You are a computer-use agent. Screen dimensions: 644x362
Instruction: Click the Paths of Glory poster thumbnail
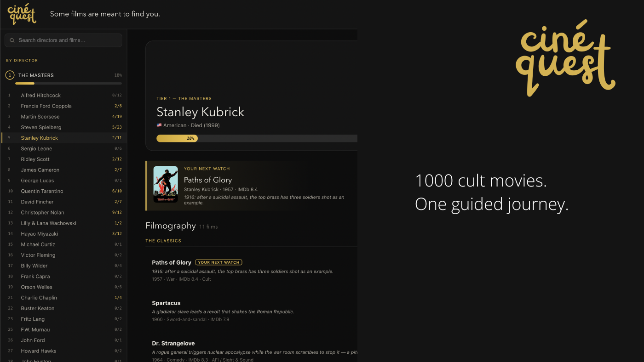click(166, 185)
